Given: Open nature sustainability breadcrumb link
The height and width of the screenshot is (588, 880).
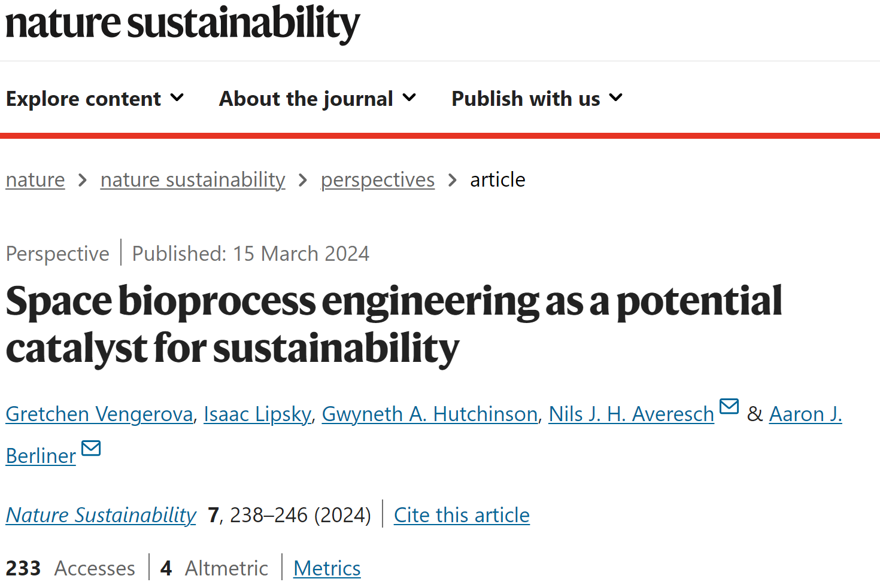Looking at the screenshot, I should coord(193,179).
